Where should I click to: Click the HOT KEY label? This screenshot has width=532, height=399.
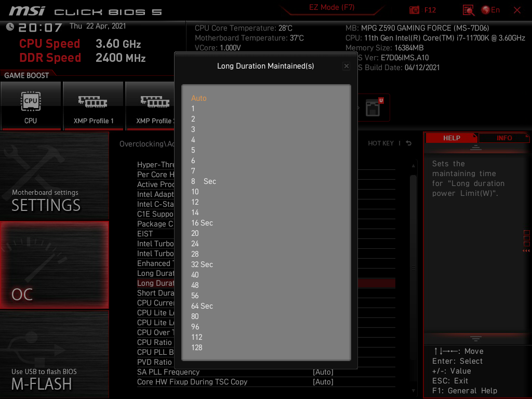click(381, 143)
